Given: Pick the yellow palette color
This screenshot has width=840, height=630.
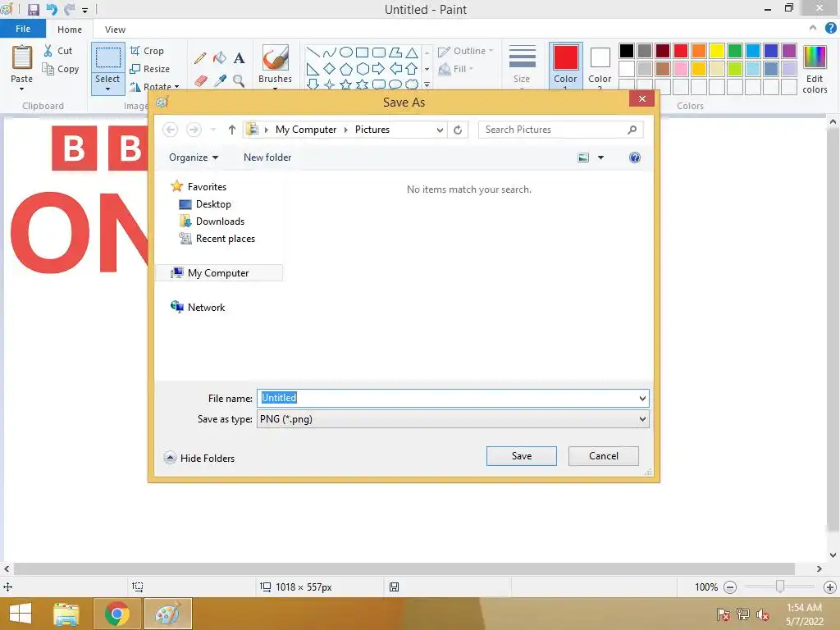Looking at the screenshot, I should pos(717,51).
